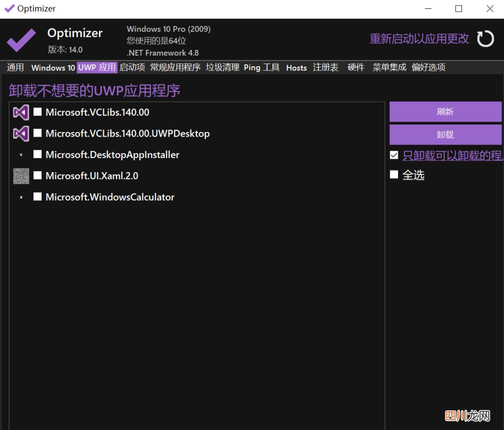Check the Microsoft.VCLibs.140.00 checkbox

click(38, 112)
